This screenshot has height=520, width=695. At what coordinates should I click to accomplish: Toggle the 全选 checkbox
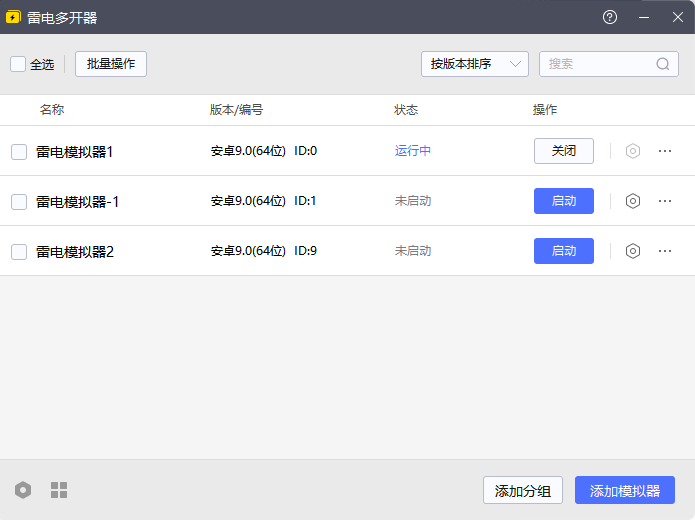pos(18,64)
